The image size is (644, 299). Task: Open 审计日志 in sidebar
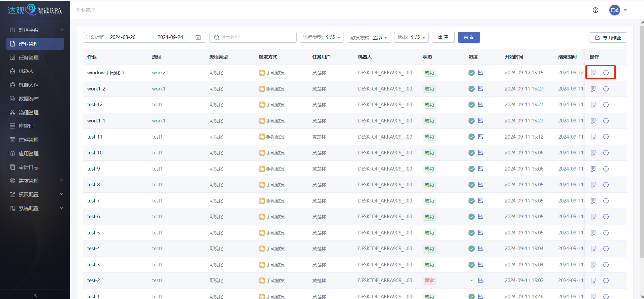point(35,167)
